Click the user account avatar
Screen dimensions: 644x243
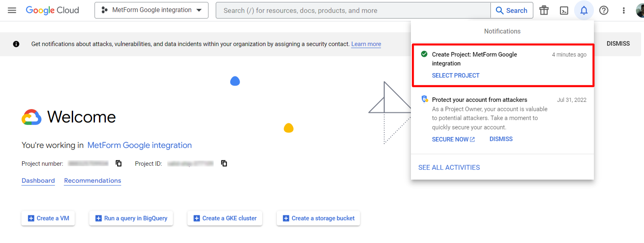(640, 11)
